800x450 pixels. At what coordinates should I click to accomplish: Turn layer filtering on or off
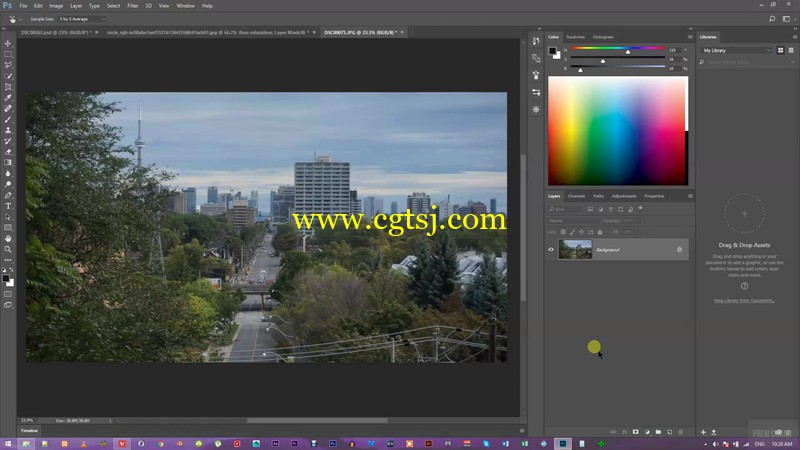point(640,208)
